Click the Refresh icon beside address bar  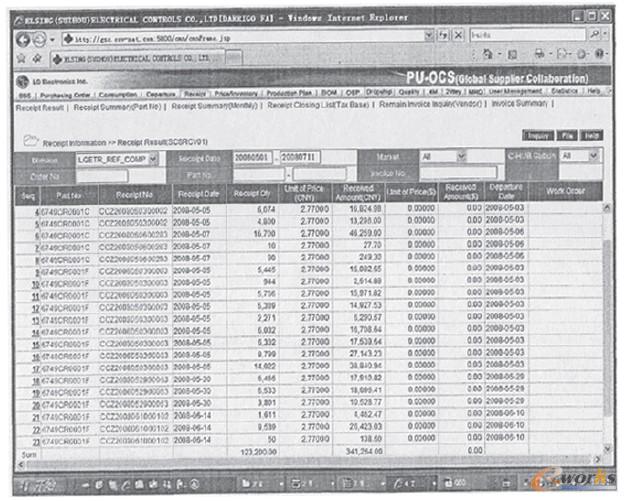[x=440, y=35]
